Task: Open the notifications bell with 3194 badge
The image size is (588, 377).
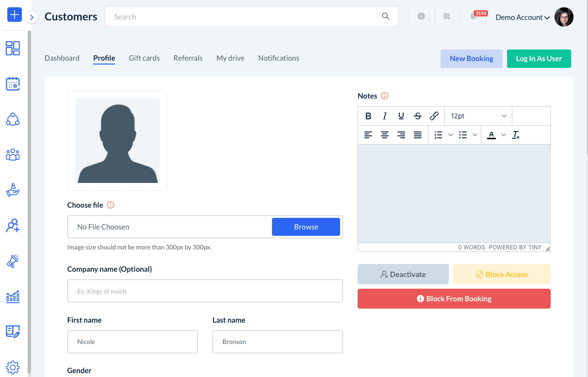Action: [x=474, y=16]
